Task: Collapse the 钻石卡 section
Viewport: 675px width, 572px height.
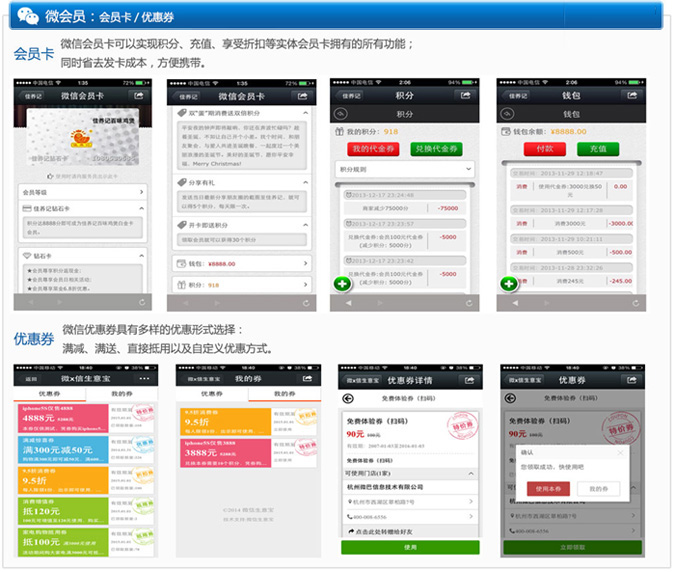Action: pyautogui.click(x=141, y=256)
